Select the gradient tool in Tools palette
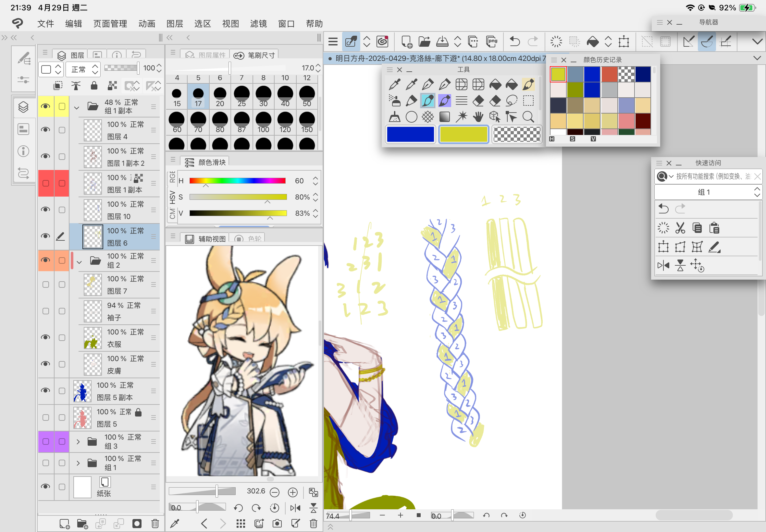Screen dimensions: 766x532 445,117
